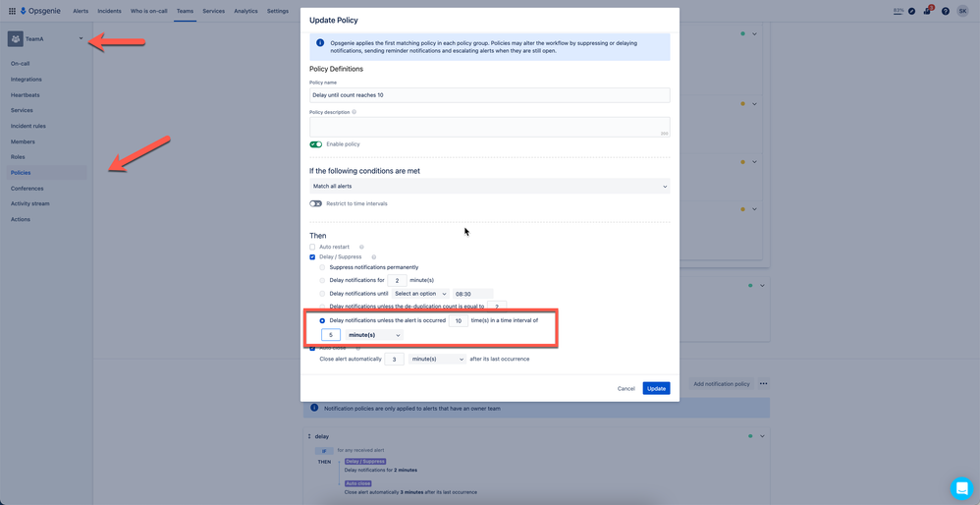
Task: Select alert occurred times interval radio
Action: (x=322, y=320)
